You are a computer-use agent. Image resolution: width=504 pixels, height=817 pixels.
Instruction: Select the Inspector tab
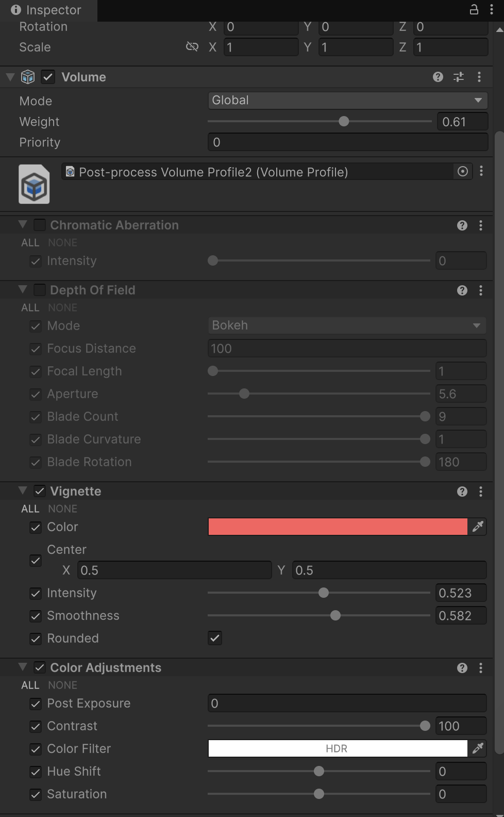[x=46, y=10]
